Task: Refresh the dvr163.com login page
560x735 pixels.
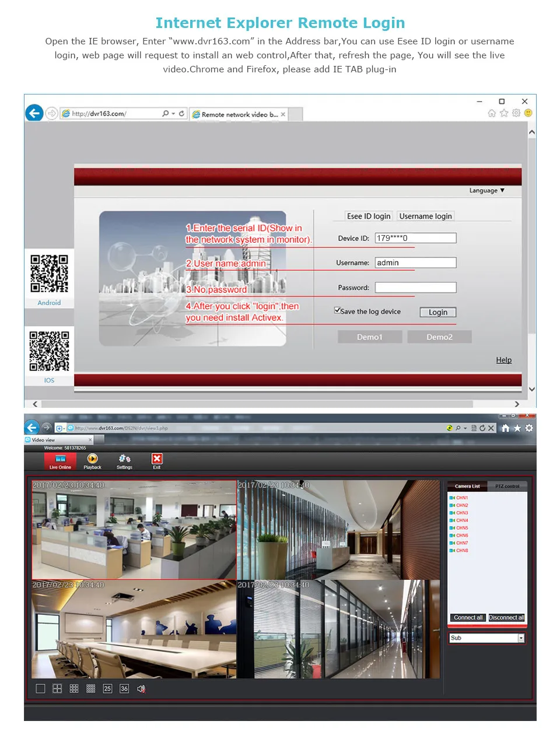Action: click(x=182, y=113)
